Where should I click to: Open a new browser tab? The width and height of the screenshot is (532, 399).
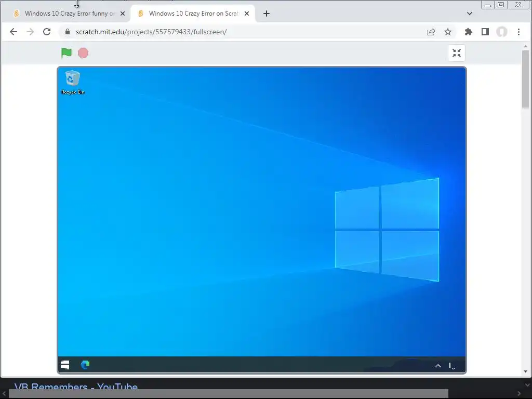267,14
